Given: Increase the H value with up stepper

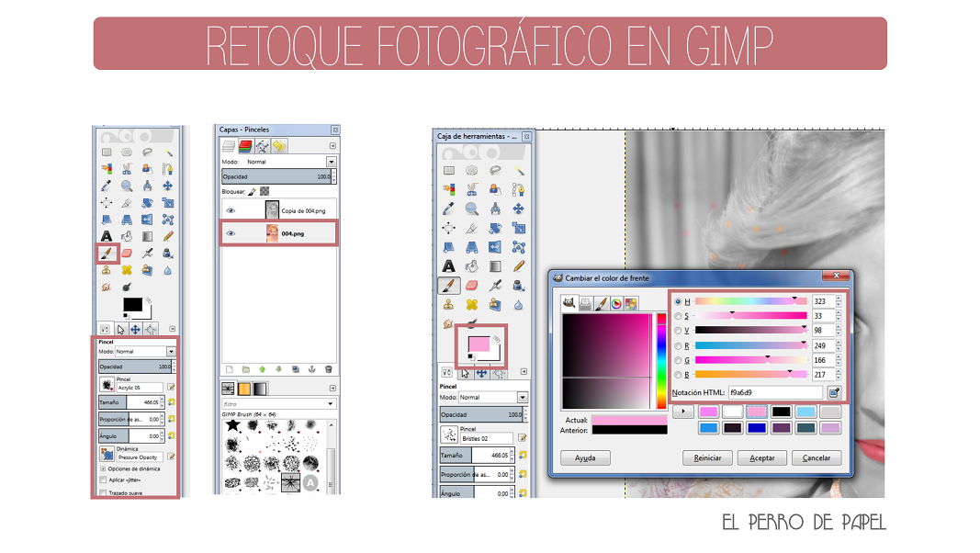Looking at the screenshot, I should (839, 299).
